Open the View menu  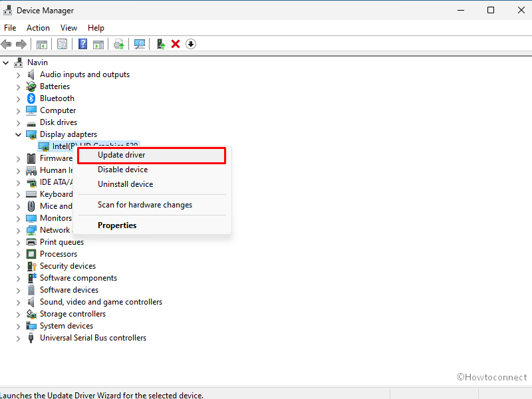coord(68,28)
